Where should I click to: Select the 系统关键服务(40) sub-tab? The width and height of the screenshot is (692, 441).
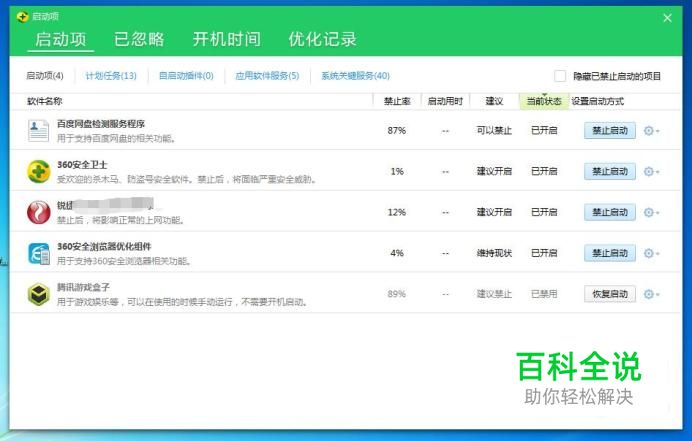coord(355,76)
